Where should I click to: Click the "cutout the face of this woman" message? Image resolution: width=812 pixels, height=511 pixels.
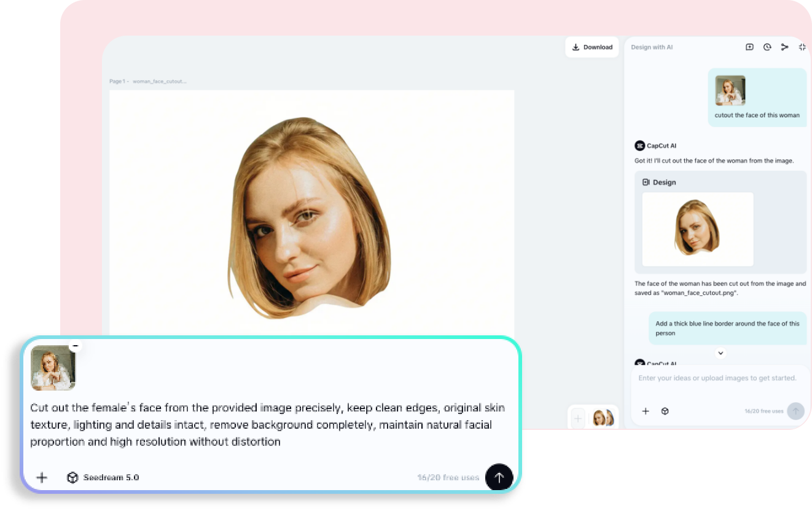coord(757,115)
